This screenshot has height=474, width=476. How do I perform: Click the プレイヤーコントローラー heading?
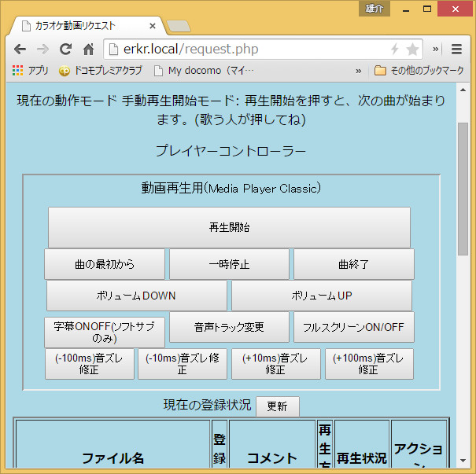[231, 151]
